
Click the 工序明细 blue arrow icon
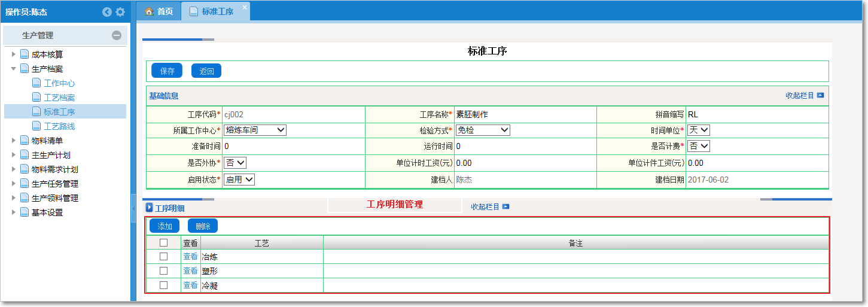tap(150, 208)
